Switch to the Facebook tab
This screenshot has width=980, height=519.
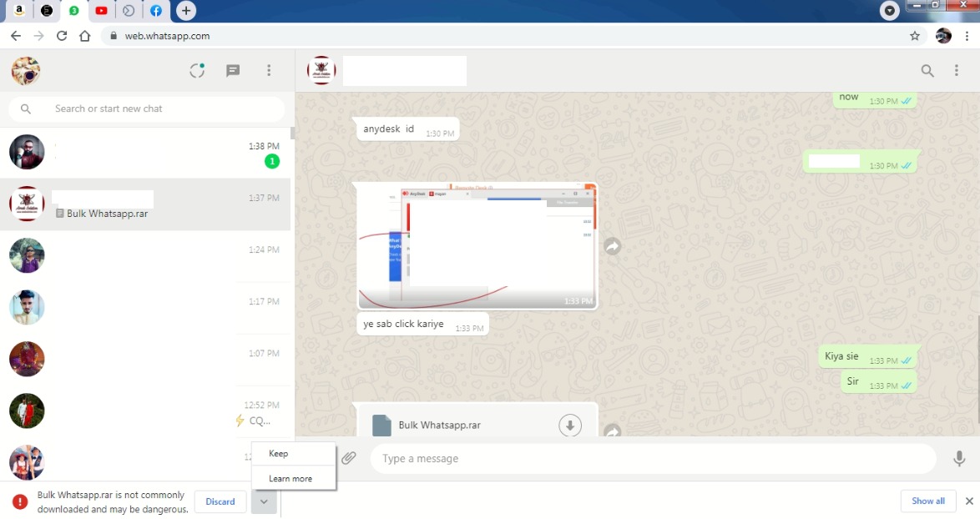[x=155, y=11]
